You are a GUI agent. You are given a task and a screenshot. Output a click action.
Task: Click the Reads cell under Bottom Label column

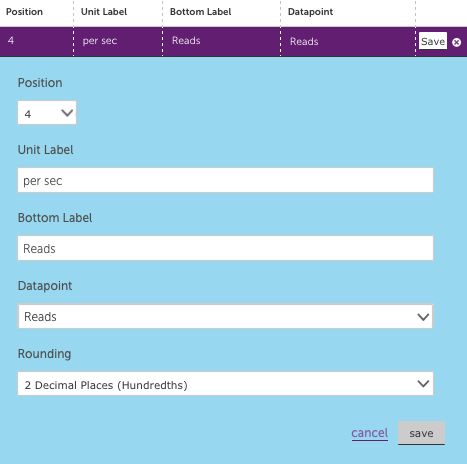click(x=186, y=41)
